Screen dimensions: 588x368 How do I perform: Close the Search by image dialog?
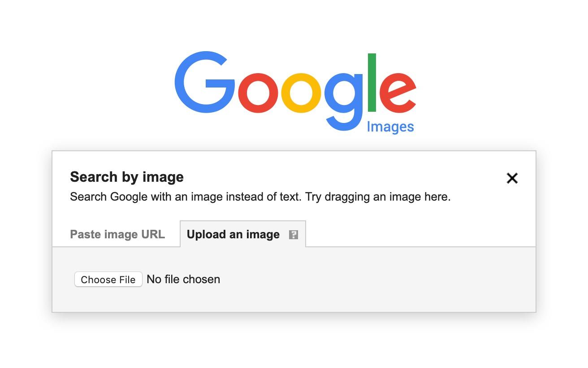[512, 178]
